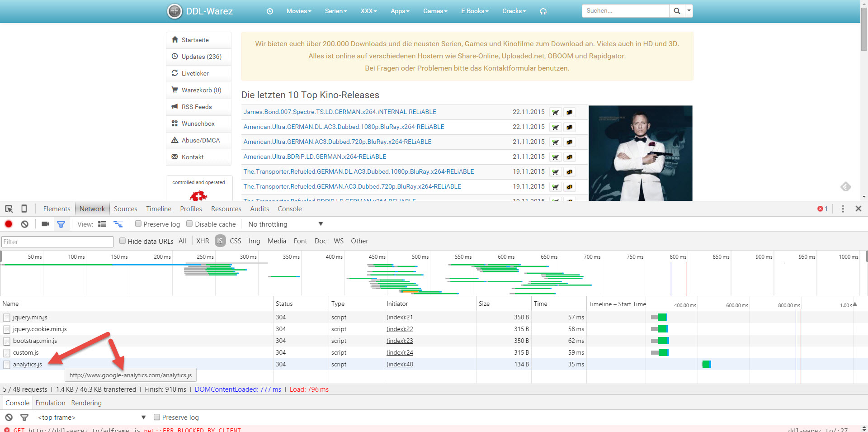
Task: Open Kontakt page
Action: pos(198,157)
